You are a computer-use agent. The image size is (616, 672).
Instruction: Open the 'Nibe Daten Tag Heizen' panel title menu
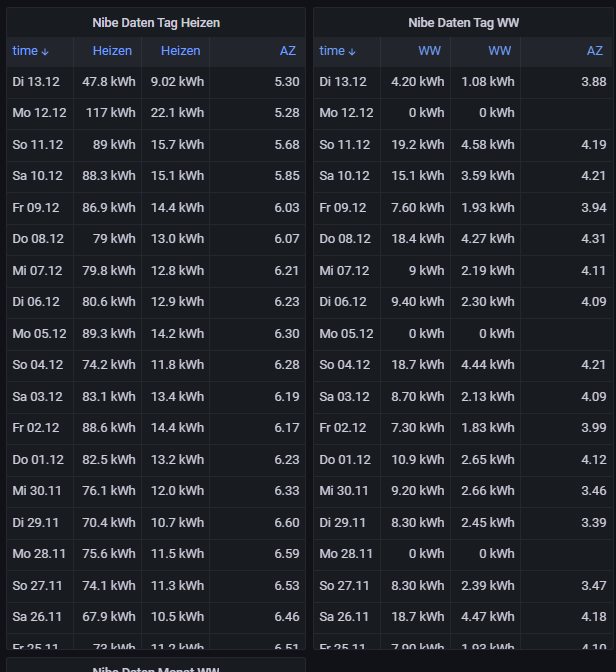point(156,23)
